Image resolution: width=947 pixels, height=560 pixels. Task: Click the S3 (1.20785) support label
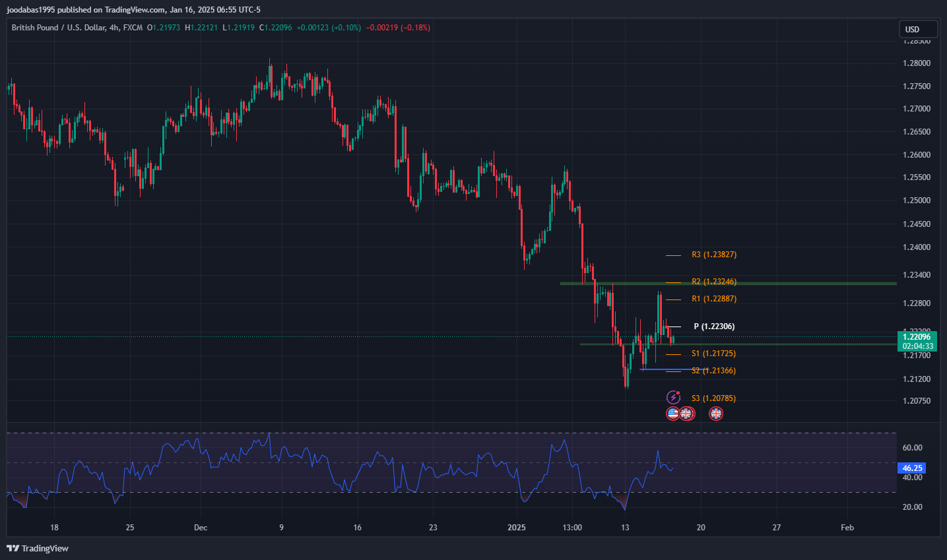coord(713,398)
